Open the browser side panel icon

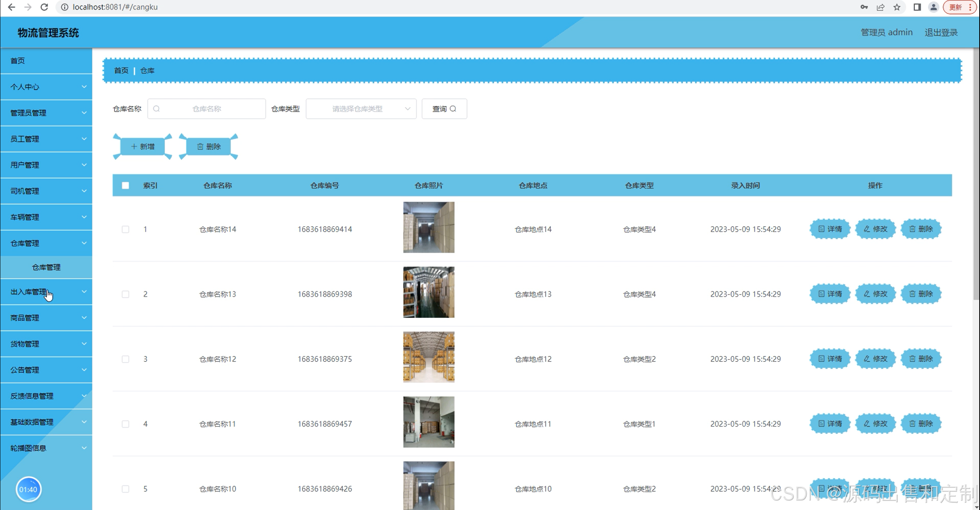[x=917, y=7]
